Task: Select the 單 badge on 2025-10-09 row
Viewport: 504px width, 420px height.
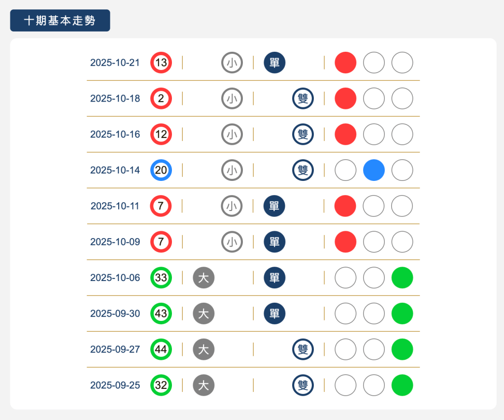Action: coord(274,242)
